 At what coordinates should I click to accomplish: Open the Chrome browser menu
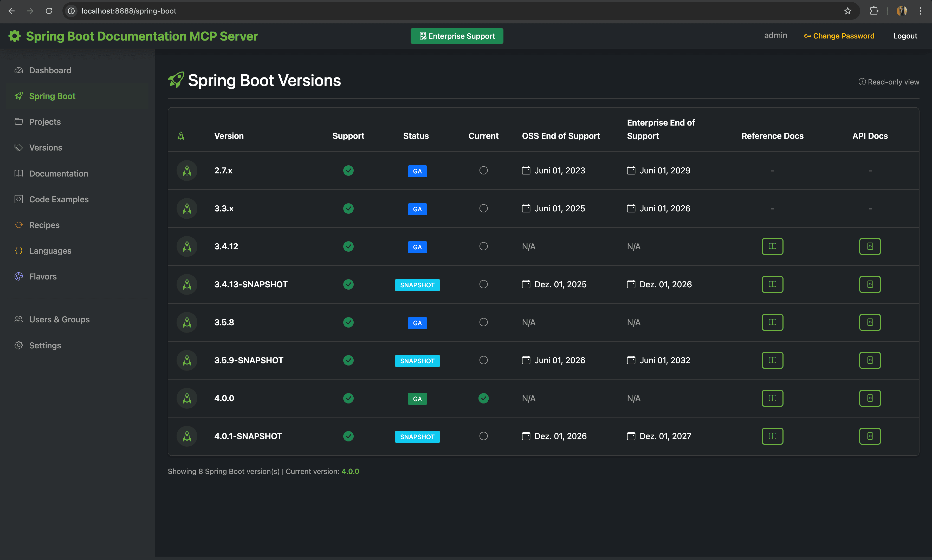pos(921,11)
